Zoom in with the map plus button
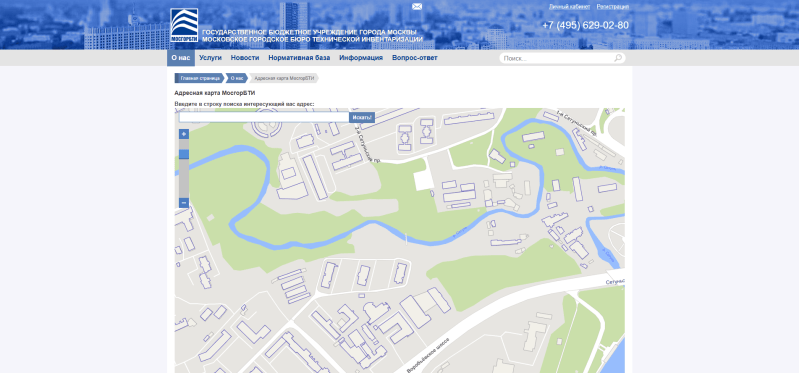 184,134
